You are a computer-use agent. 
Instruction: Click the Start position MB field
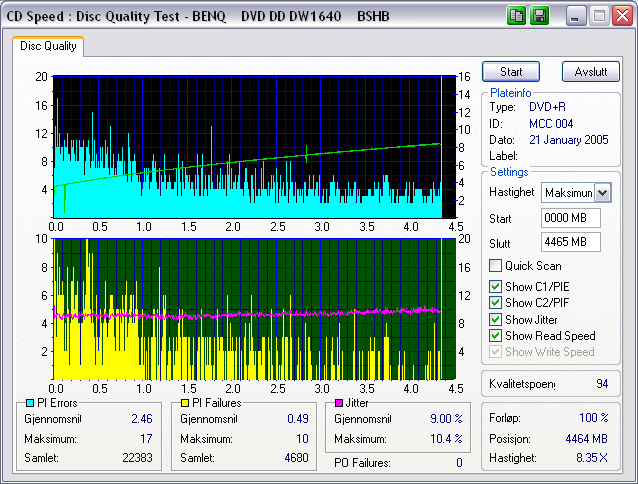(570, 217)
